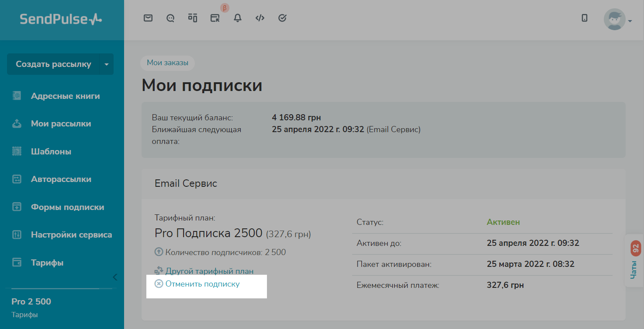Click the mobile phone icon in header
This screenshot has width=644, height=329.
[x=585, y=18]
